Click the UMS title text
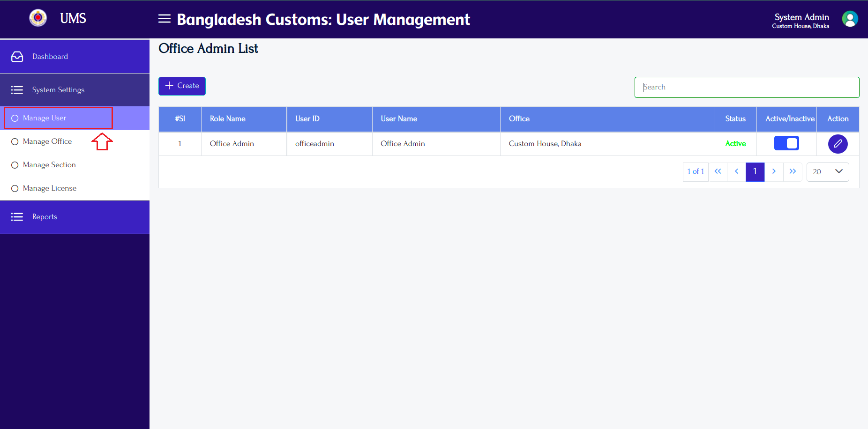This screenshot has height=429, width=868. (x=73, y=19)
